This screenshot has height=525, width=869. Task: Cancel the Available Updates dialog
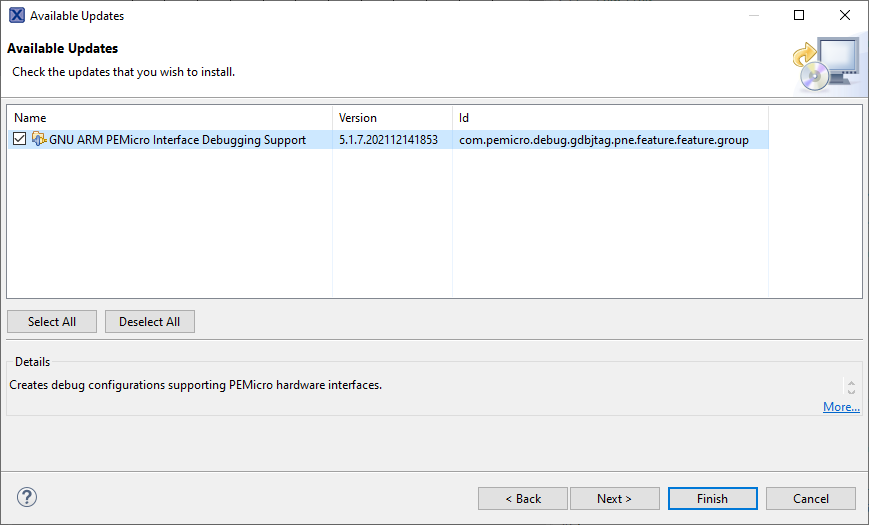tap(811, 498)
